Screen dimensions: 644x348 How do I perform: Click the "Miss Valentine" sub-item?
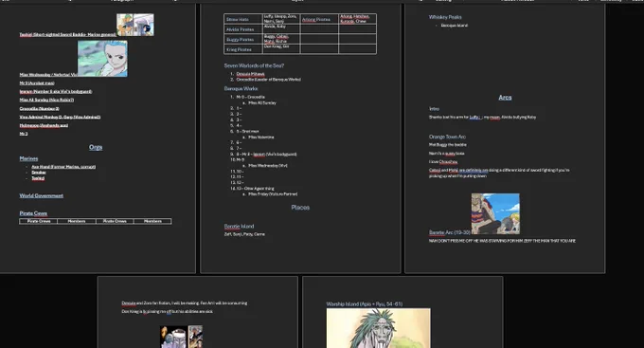tap(261, 137)
